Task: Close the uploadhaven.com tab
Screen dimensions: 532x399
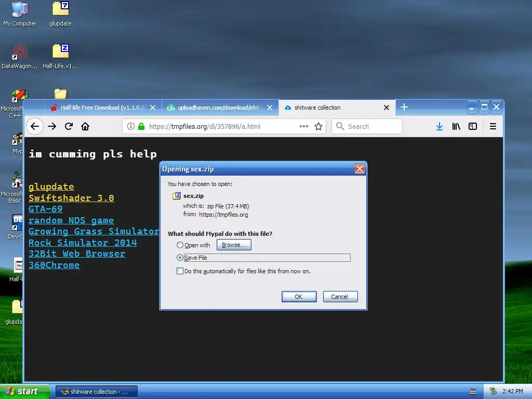Action: coord(270,108)
